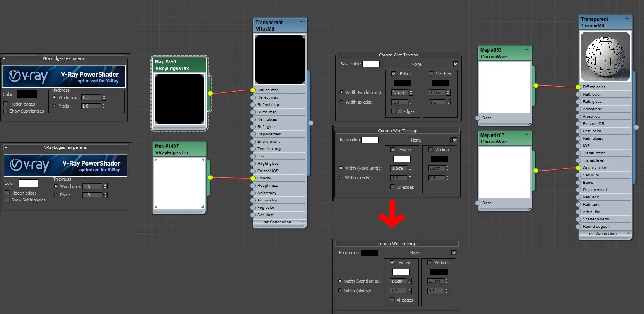Click the Base socket on Map #853 CoronaWire node
644x314 pixels.
coord(478,118)
